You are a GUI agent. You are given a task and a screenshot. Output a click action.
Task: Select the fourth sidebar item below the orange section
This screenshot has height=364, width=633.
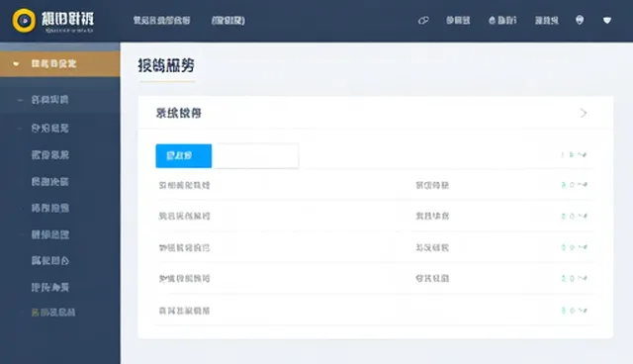tap(50, 182)
